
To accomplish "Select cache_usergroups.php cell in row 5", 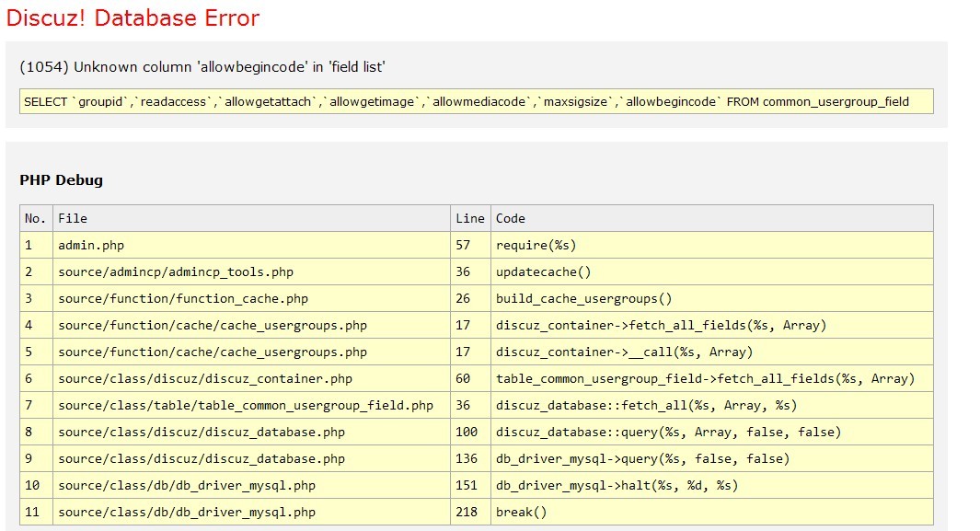I will [252, 352].
